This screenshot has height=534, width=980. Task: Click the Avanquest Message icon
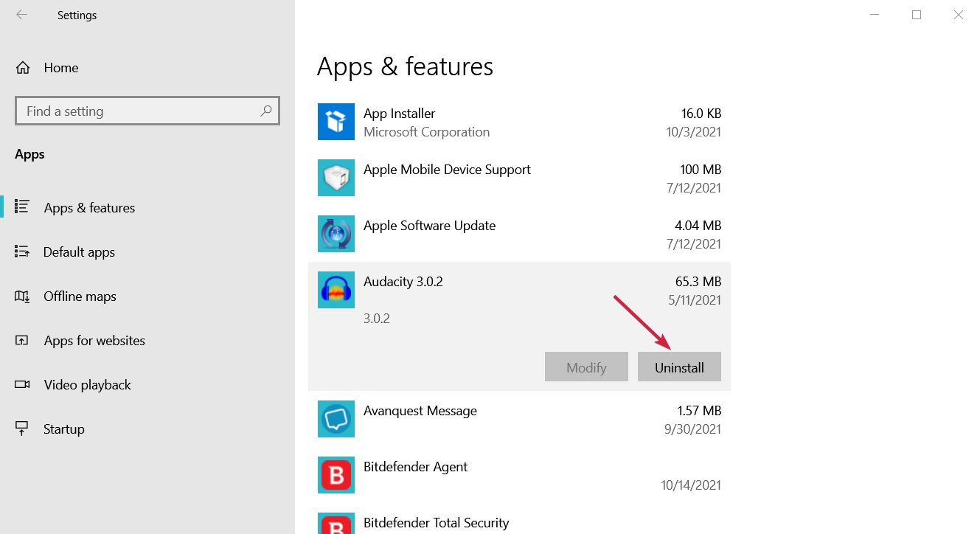[336, 419]
